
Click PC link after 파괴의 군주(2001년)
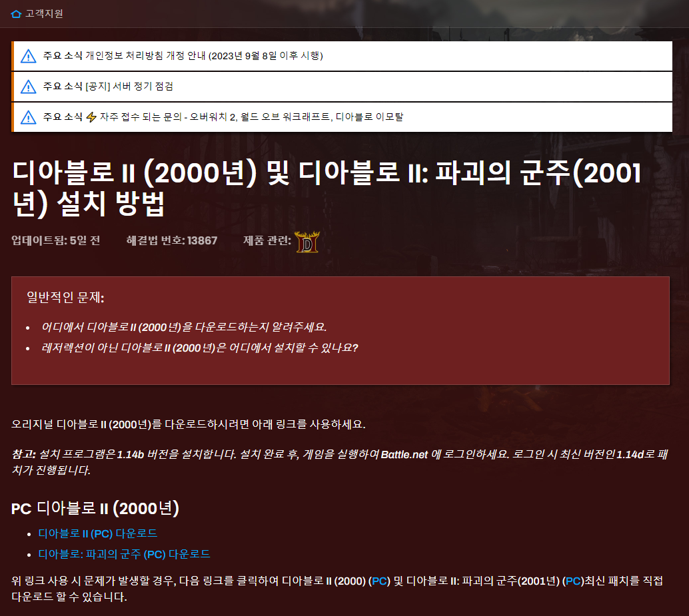pos(573,581)
